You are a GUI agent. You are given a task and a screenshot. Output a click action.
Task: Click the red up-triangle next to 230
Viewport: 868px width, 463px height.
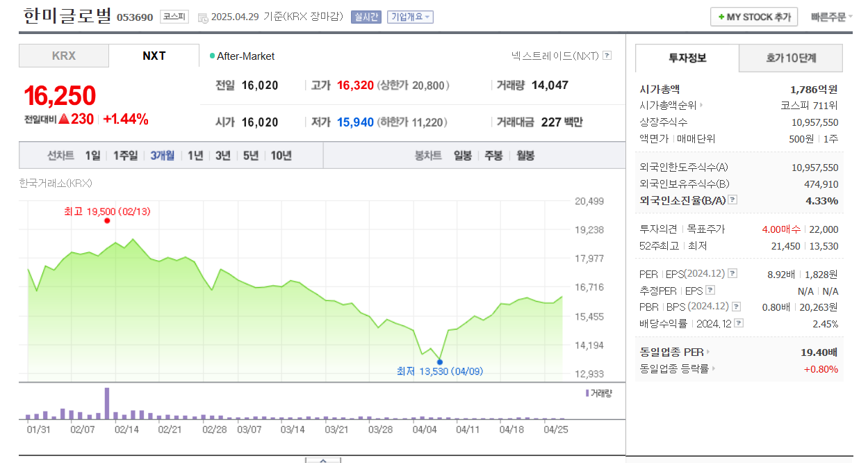click(x=64, y=119)
